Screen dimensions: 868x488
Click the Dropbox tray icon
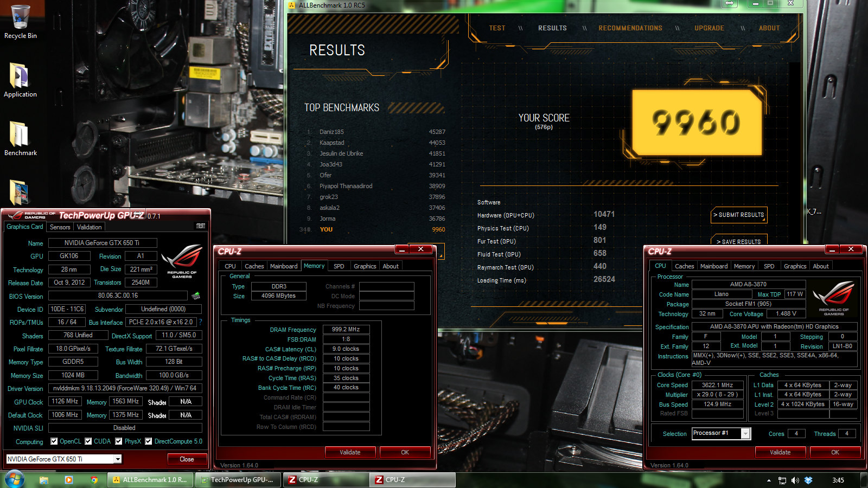808,480
